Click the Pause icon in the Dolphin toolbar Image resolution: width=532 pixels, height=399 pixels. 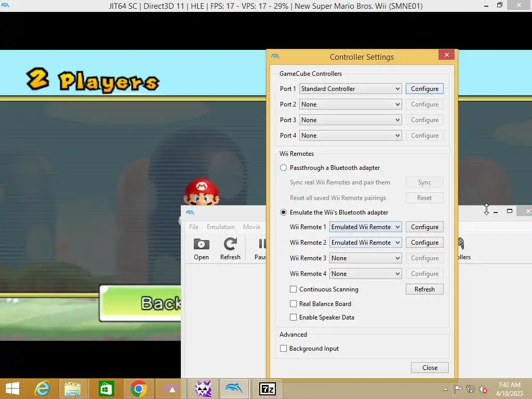click(x=262, y=244)
